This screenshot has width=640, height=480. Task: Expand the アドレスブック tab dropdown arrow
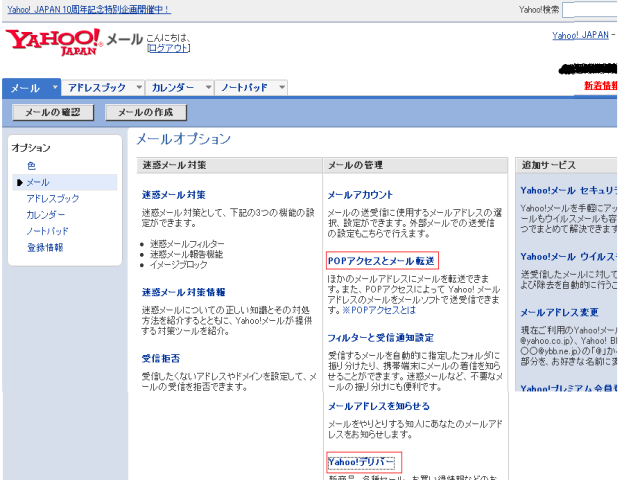(137, 88)
